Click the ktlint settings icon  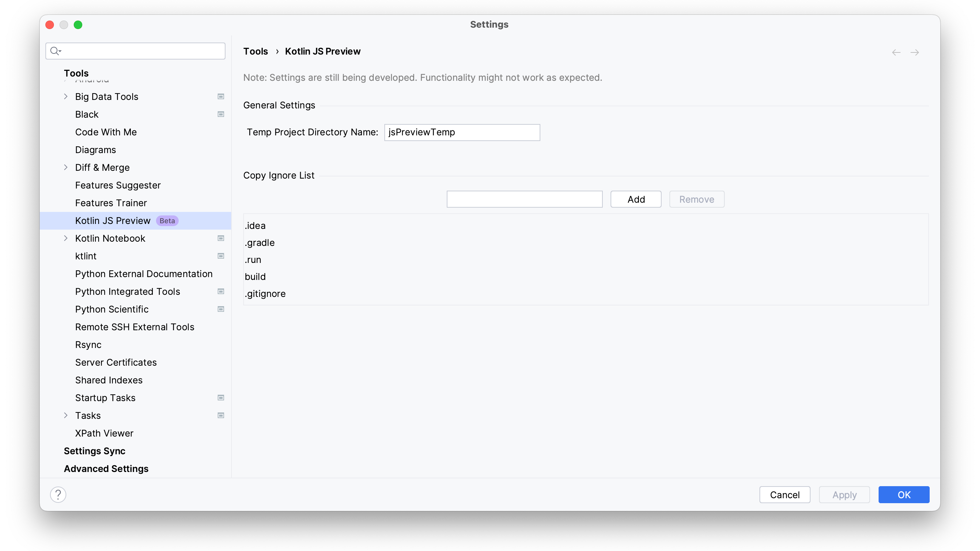tap(221, 255)
